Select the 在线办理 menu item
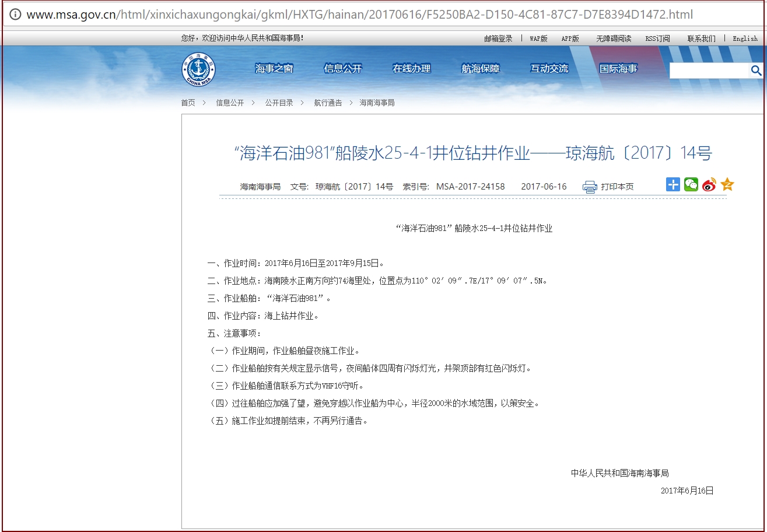This screenshot has width=767, height=532. pyautogui.click(x=412, y=69)
